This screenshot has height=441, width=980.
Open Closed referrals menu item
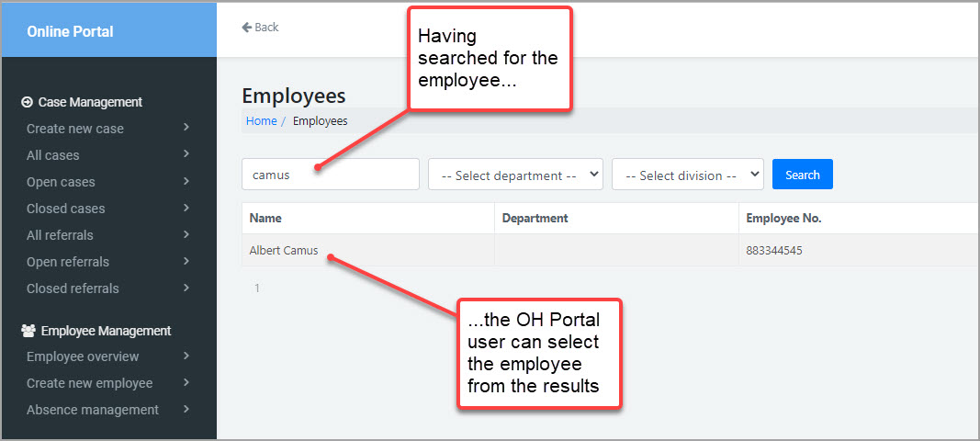tap(73, 288)
